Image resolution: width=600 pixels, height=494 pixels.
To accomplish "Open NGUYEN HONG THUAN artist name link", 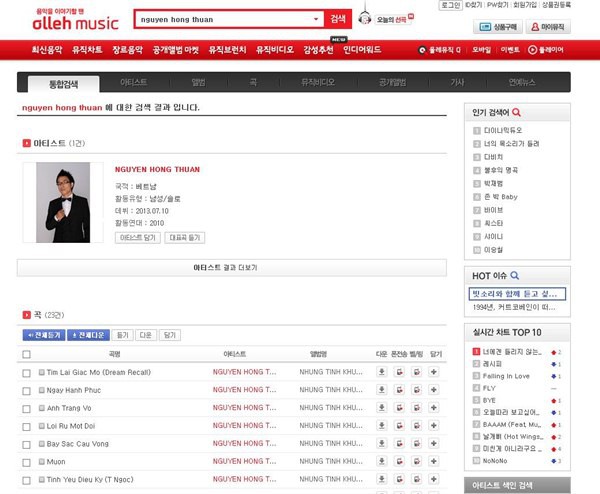I will click(157, 170).
